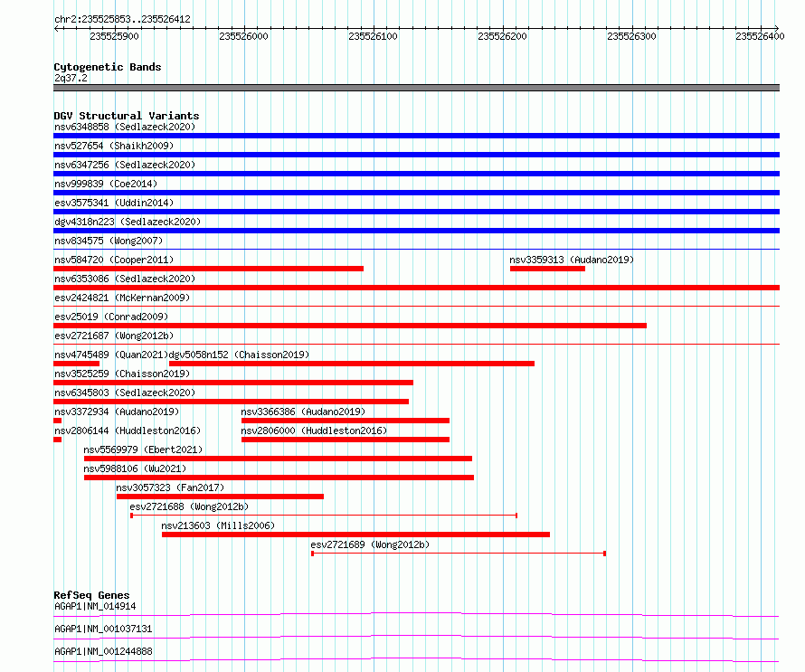Select the nsv584720 (Cooper2011) label
This screenshot has width=805, height=672.
point(114,260)
